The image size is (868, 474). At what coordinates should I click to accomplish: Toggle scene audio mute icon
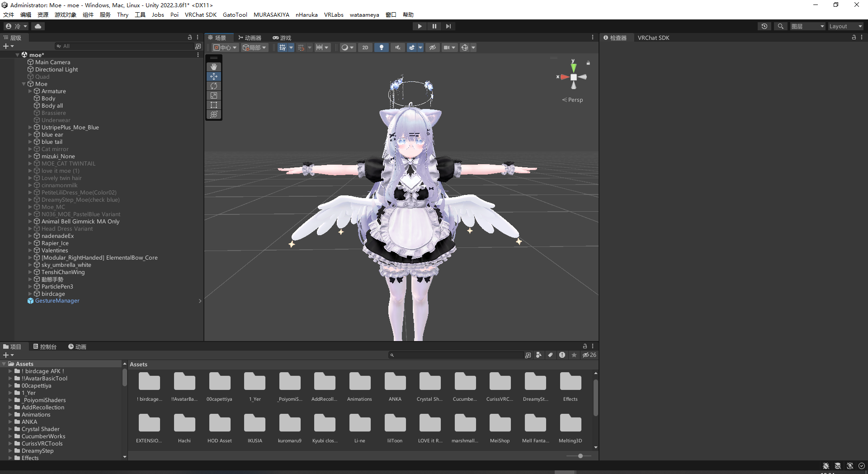[x=397, y=47]
